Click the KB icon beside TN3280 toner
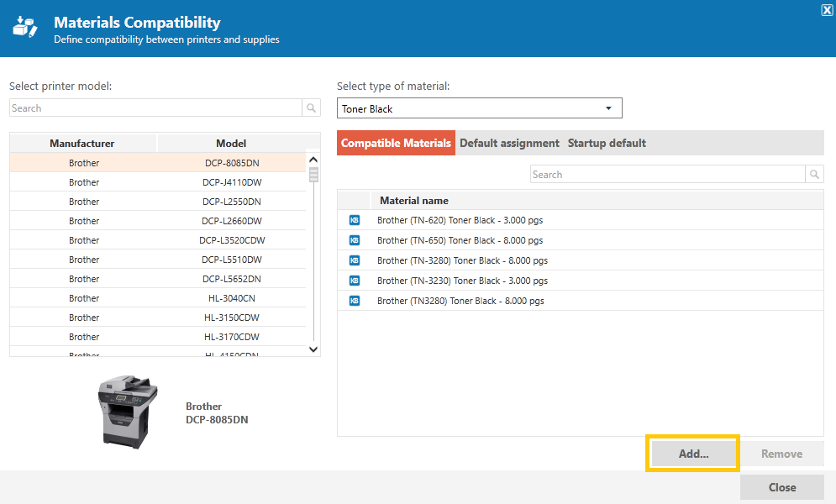This screenshot has height=504, width=836. (355, 301)
